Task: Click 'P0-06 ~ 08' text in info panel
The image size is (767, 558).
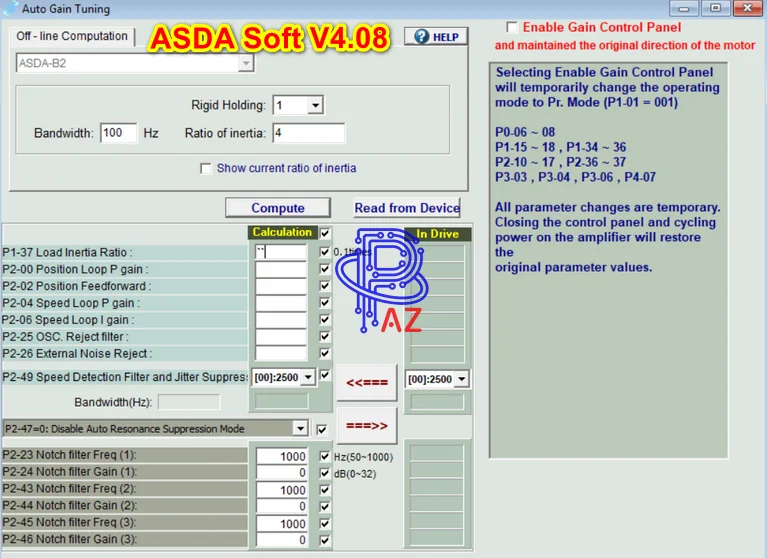Action: [x=525, y=132]
